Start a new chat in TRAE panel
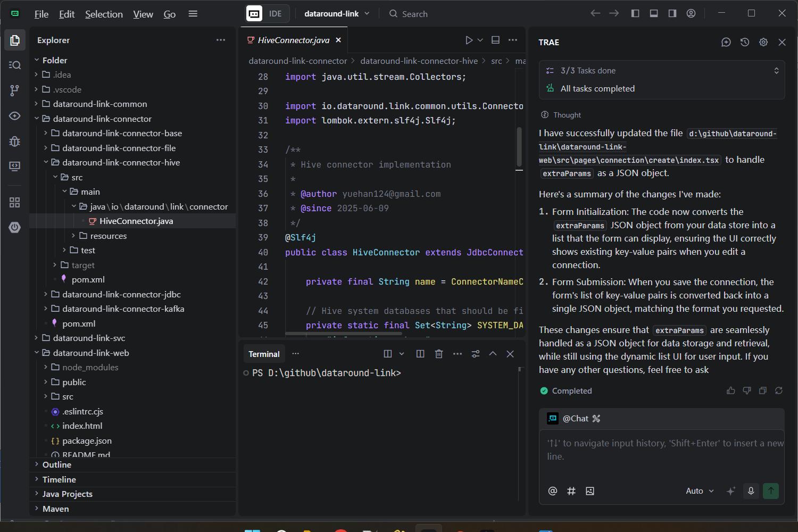Viewport: 798px width, 532px height. (726, 42)
